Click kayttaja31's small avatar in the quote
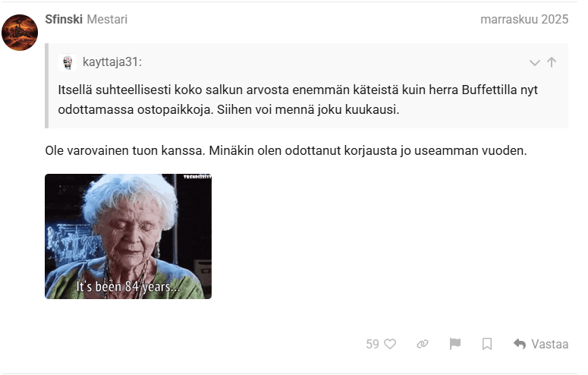This screenshot has width=588, height=375. point(68,62)
